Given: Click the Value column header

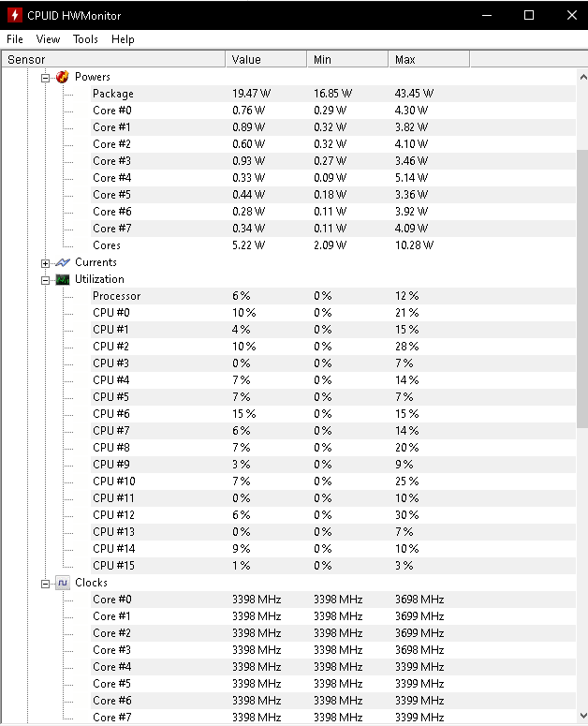Looking at the screenshot, I should point(266,60).
